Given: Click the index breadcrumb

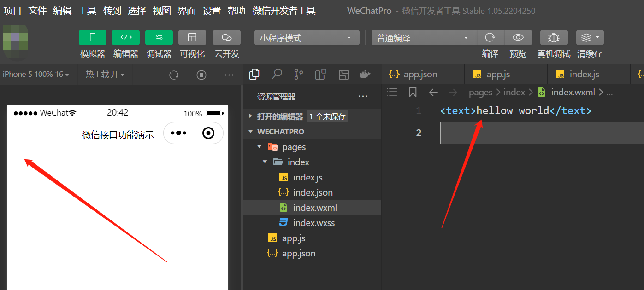Looking at the screenshot, I should (x=514, y=93).
